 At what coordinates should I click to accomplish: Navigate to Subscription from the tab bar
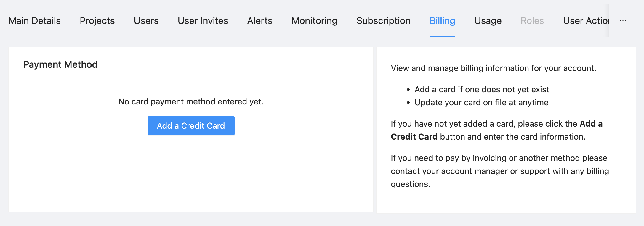[383, 20]
